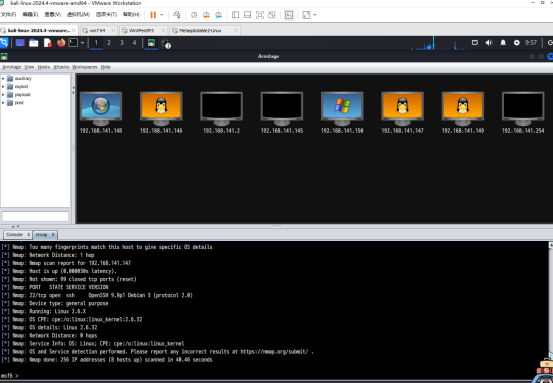553x383 pixels.
Task: Click the Armitage taskbar window button
Action: click(151, 43)
